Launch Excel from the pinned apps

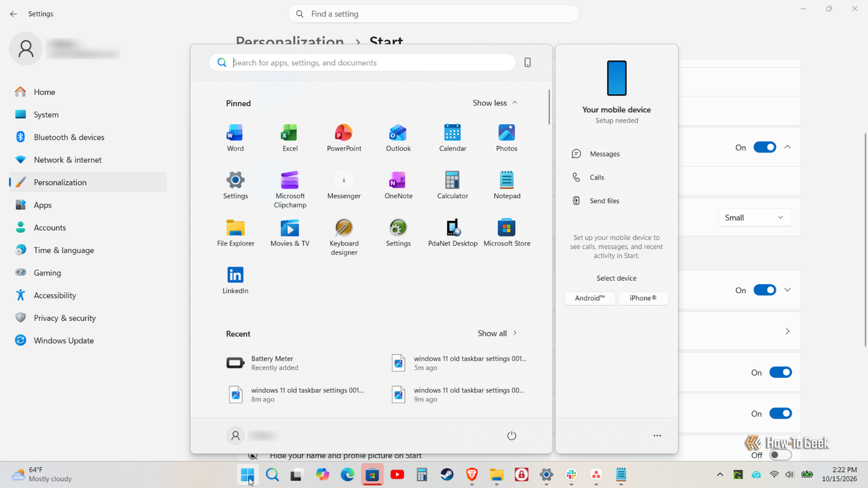tap(289, 138)
